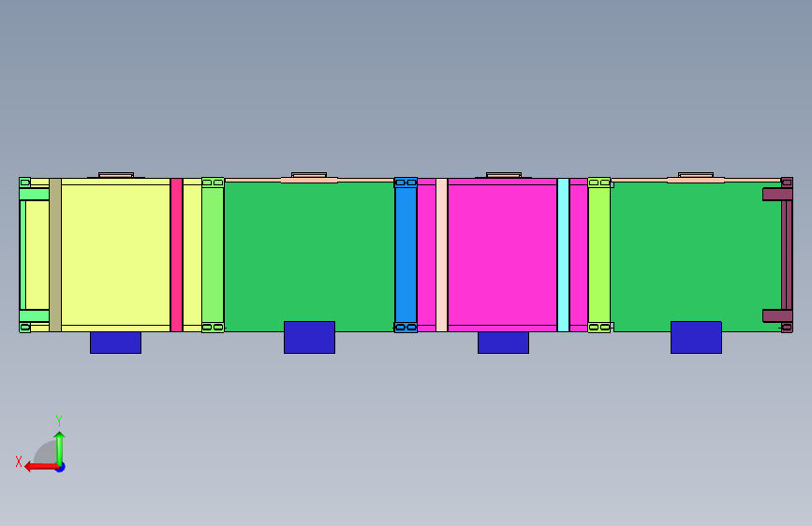Select the large yellow panel of the model
The image size is (812, 526).
[115, 255]
